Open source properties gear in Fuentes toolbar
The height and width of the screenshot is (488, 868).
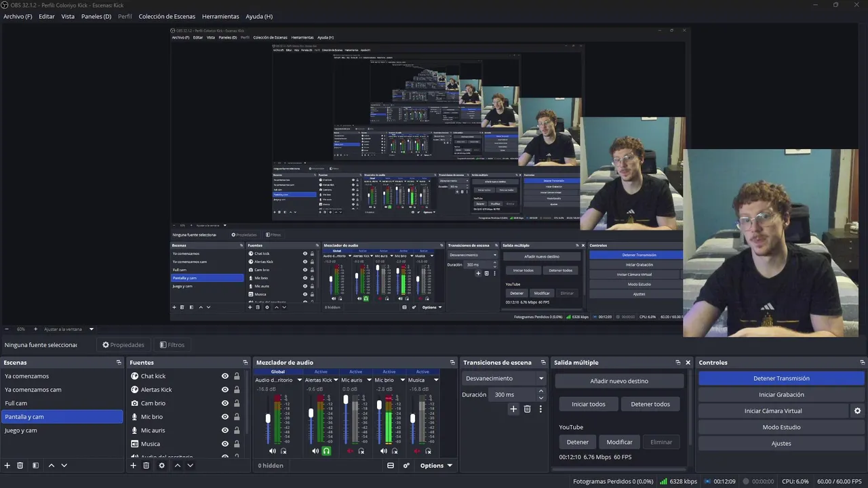click(161, 466)
